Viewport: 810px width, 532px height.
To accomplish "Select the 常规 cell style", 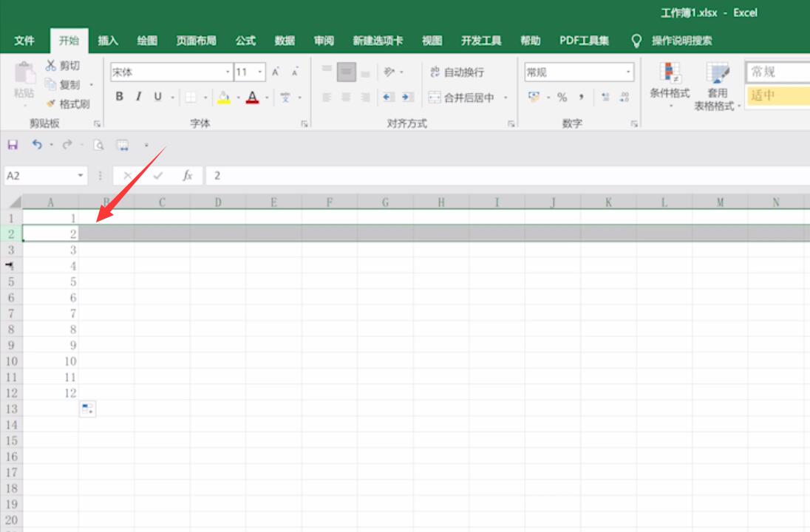I will tap(777, 72).
